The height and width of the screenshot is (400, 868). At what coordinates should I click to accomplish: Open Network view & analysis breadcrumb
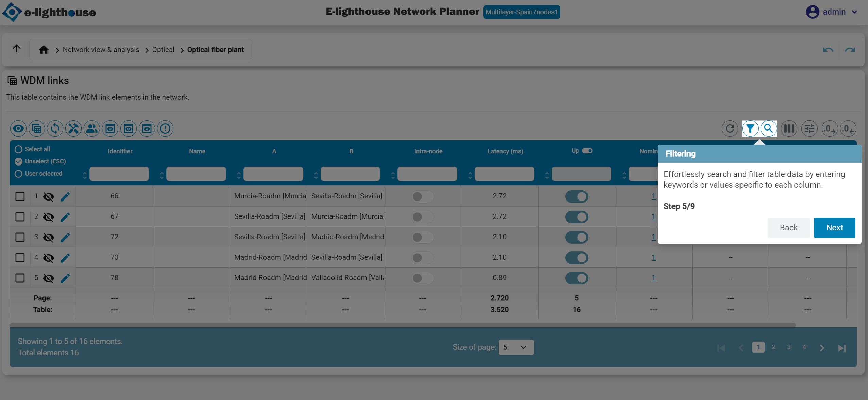[x=101, y=50]
